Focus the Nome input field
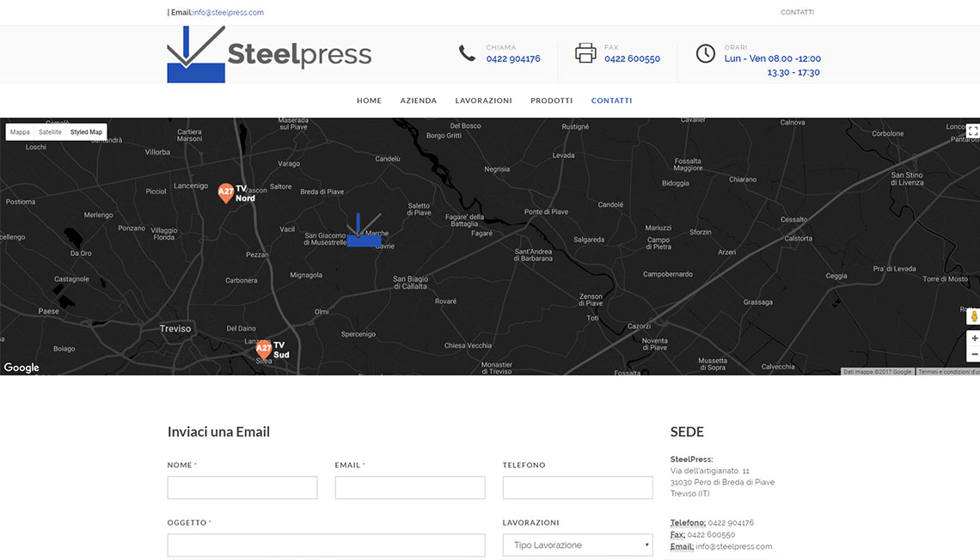The width and height of the screenshot is (980, 560). pyautogui.click(x=242, y=488)
